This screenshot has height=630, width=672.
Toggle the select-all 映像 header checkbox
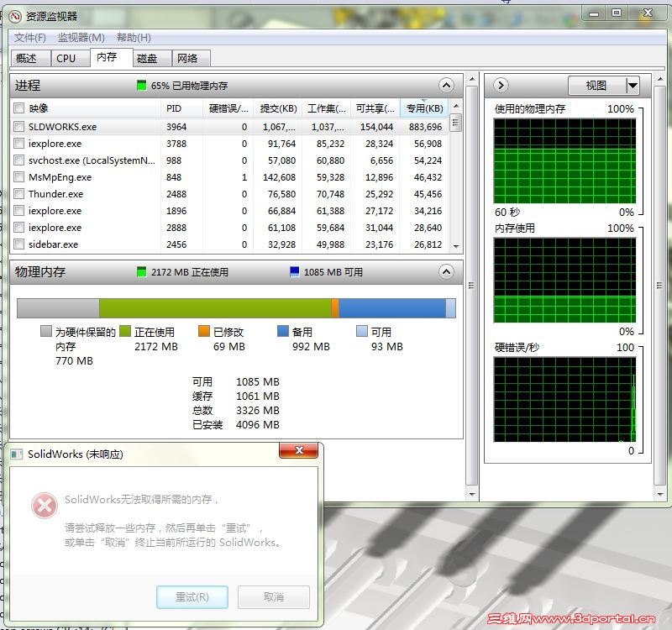[18, 108]
